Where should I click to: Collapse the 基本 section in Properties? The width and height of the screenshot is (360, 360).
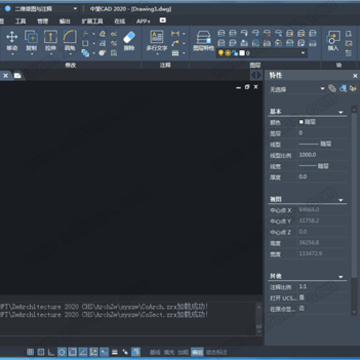coord(341,112)
